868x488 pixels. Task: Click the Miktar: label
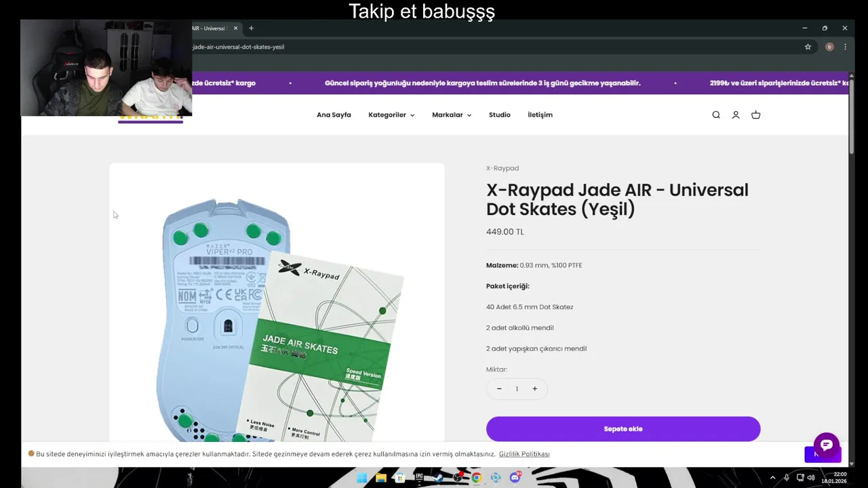tap(496, 369)
